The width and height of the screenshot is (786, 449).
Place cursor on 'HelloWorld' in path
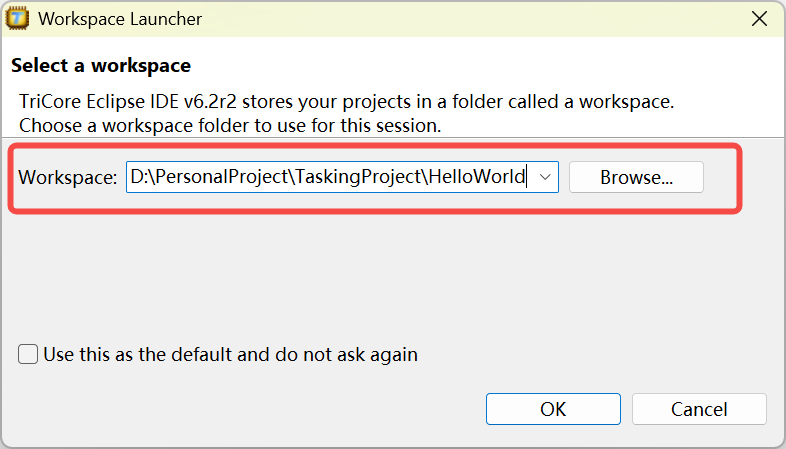pyautogui.click(x=477, y=177)
